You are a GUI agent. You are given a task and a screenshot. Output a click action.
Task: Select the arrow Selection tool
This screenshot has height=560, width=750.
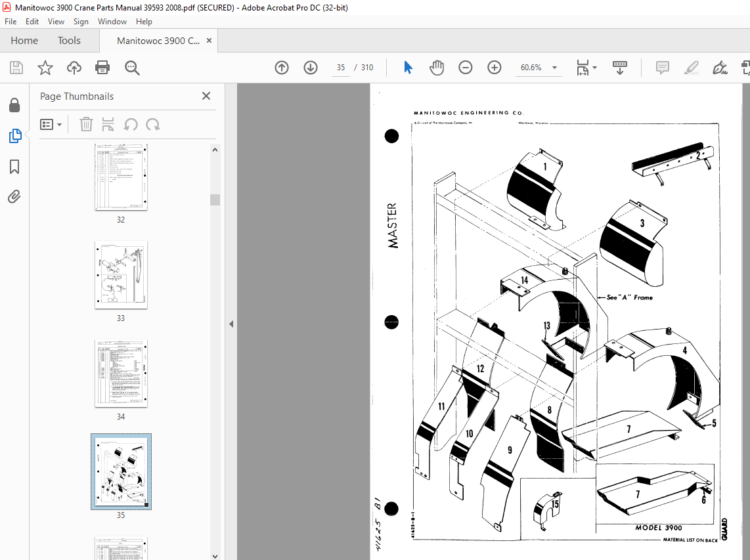[x=408, y=68]
